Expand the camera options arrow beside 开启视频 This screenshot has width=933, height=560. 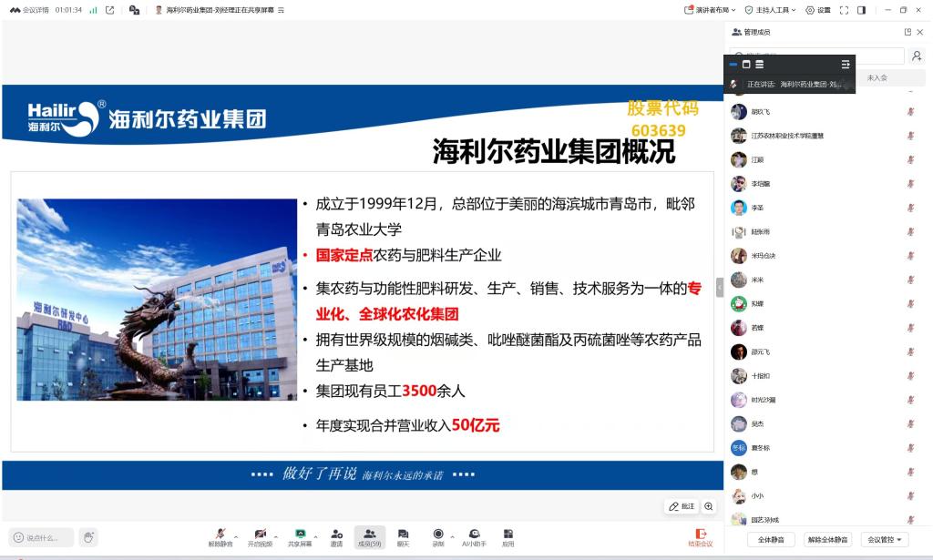pos(275,536)
